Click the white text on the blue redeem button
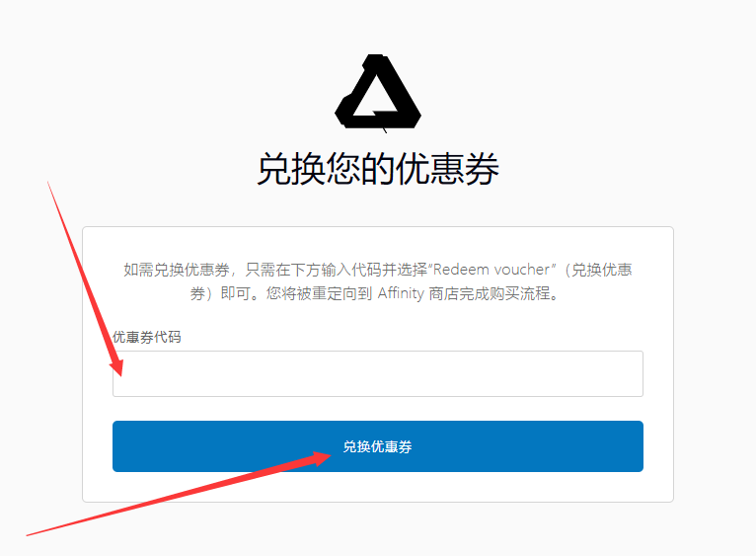756x556 pixels. click(378, 446)
